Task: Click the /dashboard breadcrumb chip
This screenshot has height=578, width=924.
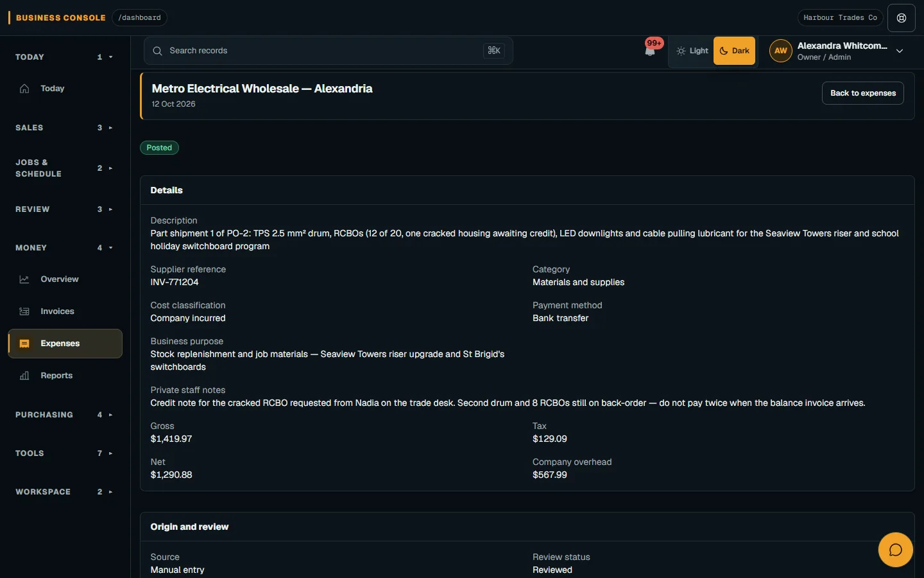Action: click(x=139, y=18)
